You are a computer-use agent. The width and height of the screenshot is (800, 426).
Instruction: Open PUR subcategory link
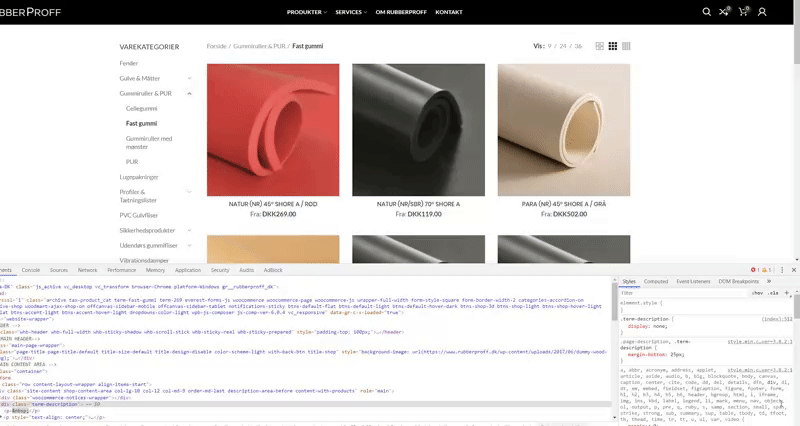point(132,162)
